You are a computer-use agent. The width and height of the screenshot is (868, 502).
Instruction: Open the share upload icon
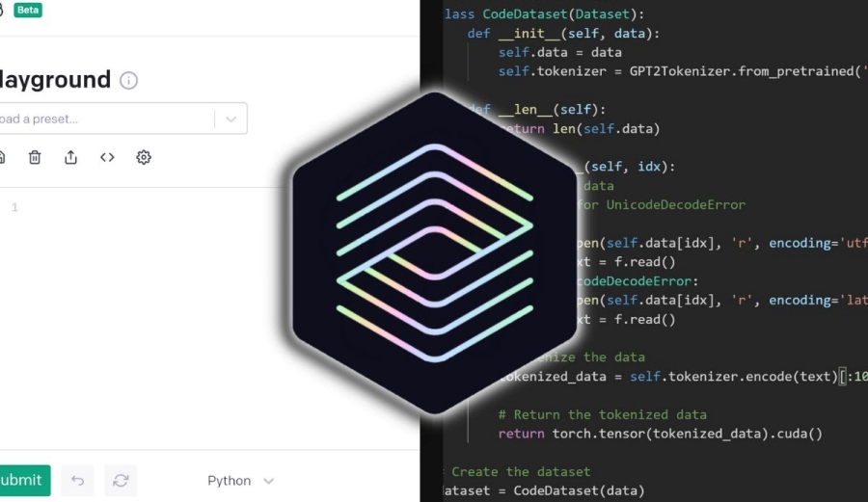[x=70, y=157]
